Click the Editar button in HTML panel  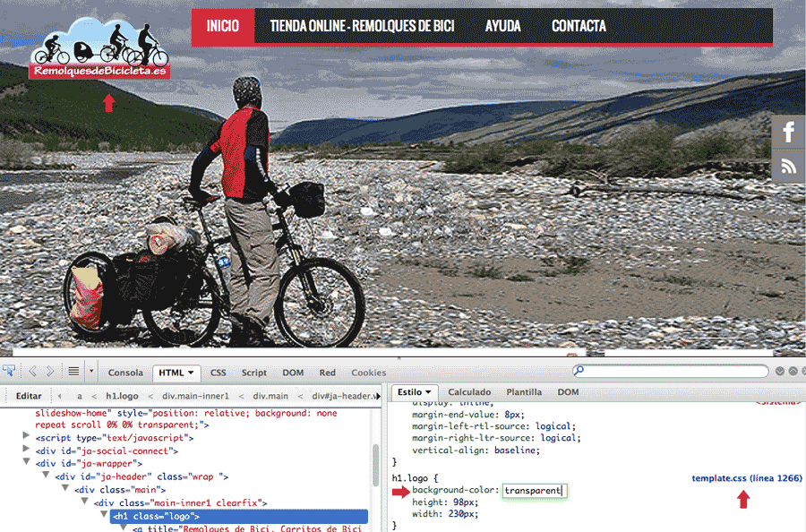tap(29, 396)
